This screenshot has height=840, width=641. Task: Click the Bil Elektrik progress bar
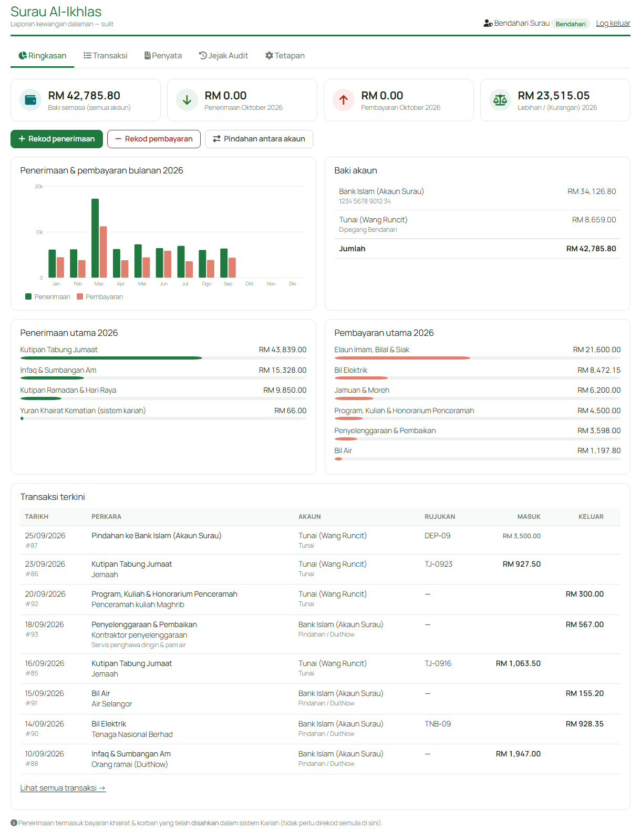(x=478, y=378)
